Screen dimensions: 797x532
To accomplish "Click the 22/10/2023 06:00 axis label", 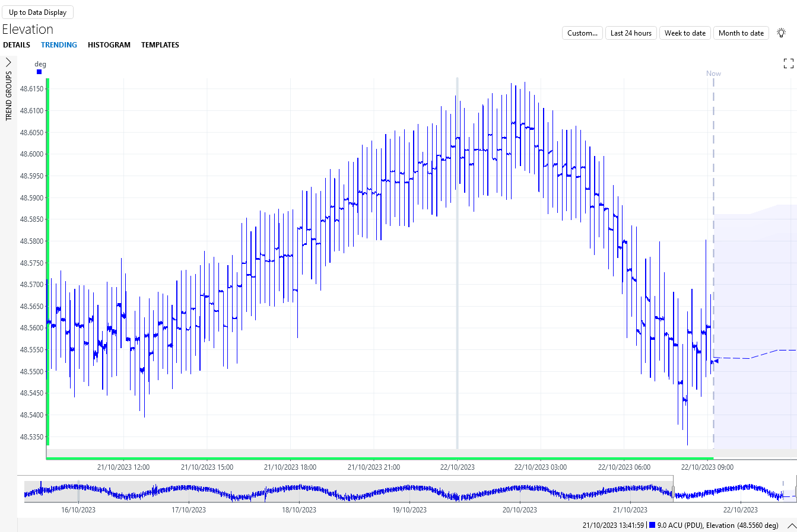I will tap(624, 467).
